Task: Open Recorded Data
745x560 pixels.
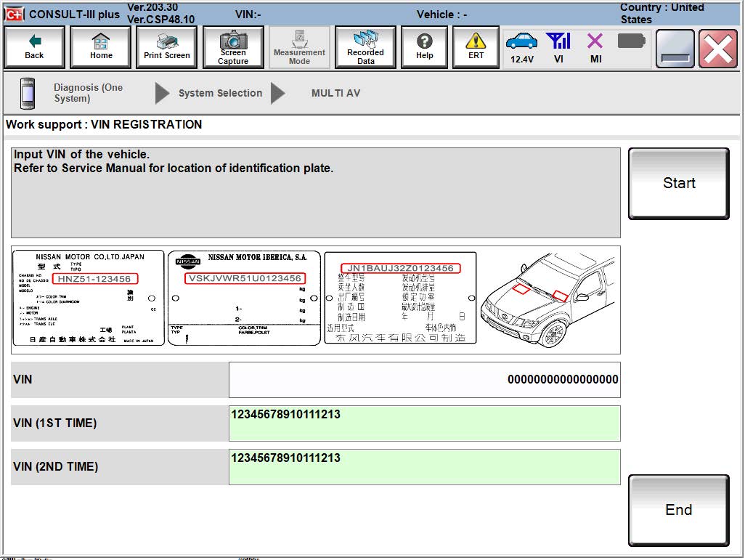Action: 365,47
